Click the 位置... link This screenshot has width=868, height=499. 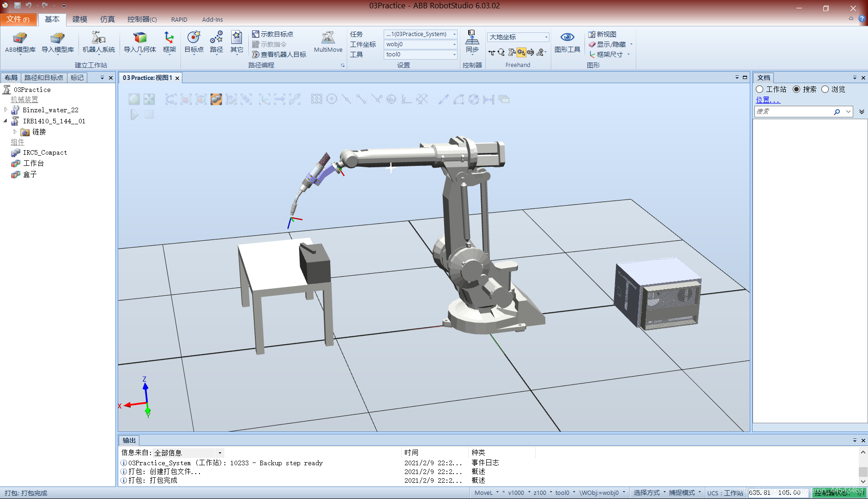pyautogui.click(x=768, y=100)
